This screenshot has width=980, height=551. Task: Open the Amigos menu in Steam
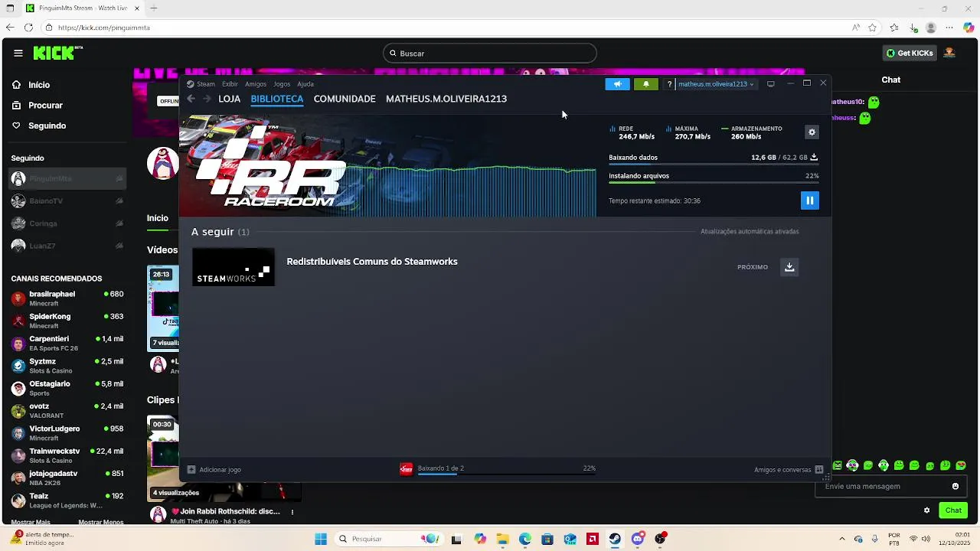[256, 84]
